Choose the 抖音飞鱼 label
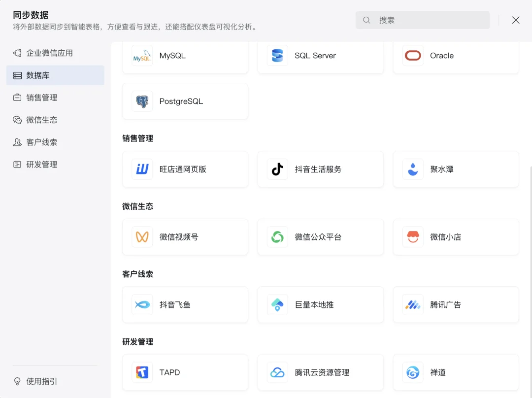The image size is (532, 398). click(x=175, y=305)
